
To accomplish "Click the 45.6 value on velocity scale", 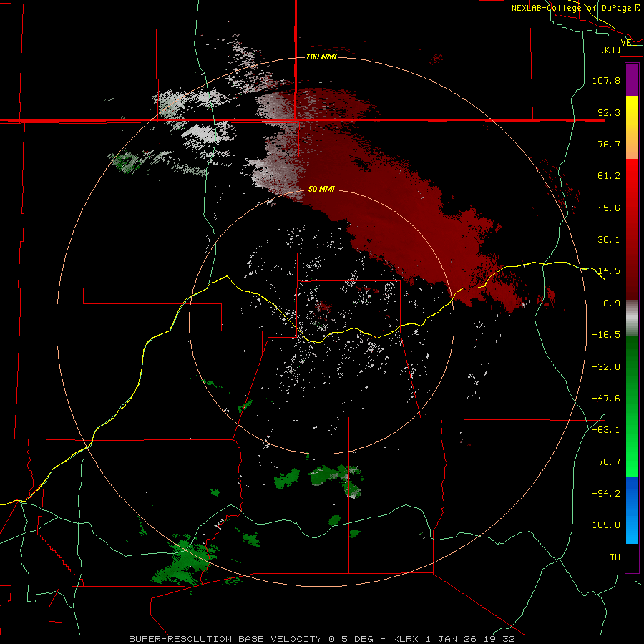I will pos(609,208).
